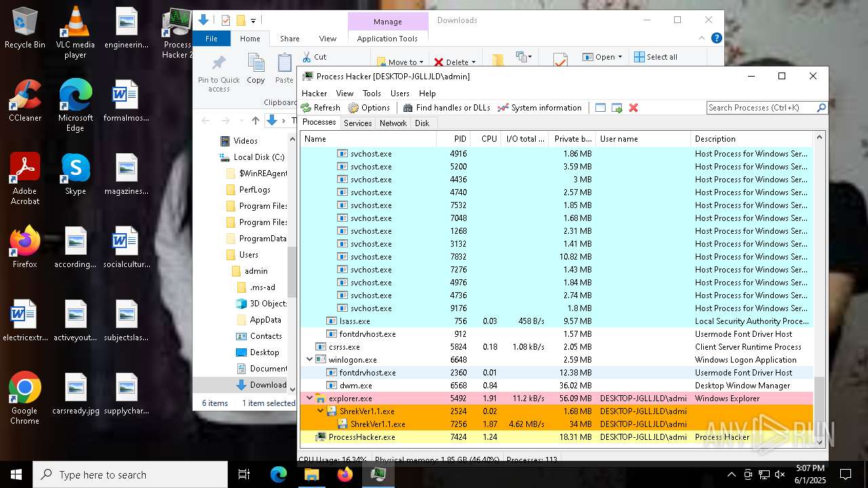Click the find window icon in toolbar
Image resolution: width=868 pixels, height=488 pixels.
click(x=600, y=108)
